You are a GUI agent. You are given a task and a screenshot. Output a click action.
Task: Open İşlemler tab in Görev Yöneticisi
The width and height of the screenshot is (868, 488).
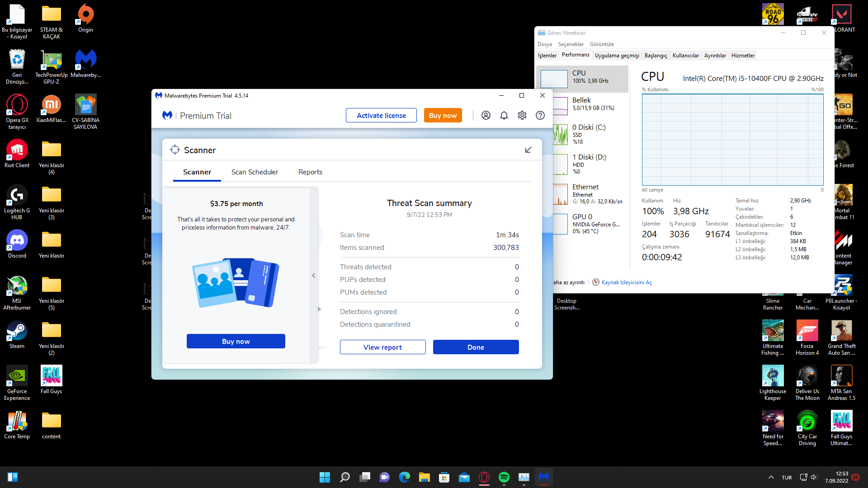point(547,56)
